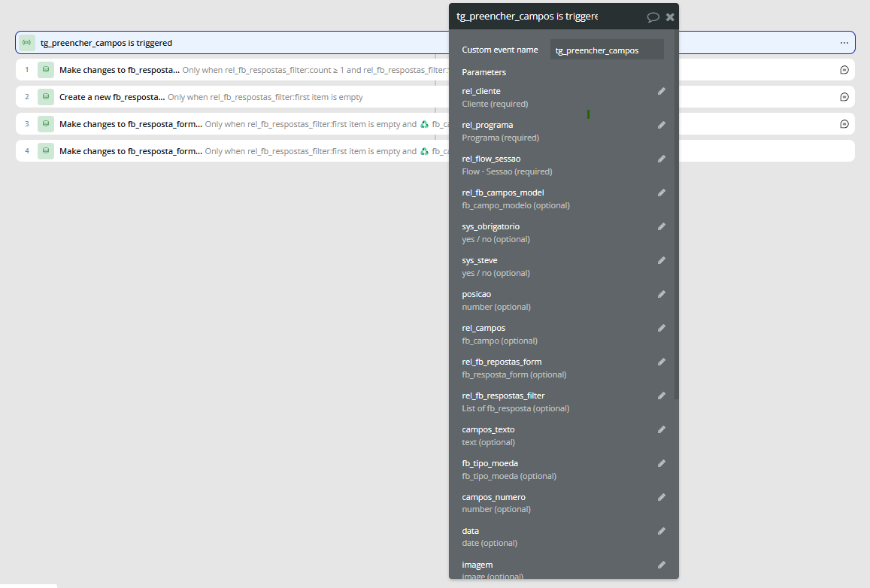Open the comment bubble in the panel header

coord(653,17)
